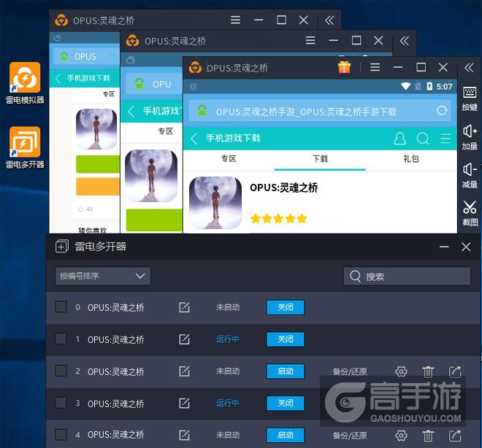Image resolution: width=482 pixels, height=448 pixels.
Task: Open the 雷电多开器 desktop shortcut
Action: coord(25,147)
